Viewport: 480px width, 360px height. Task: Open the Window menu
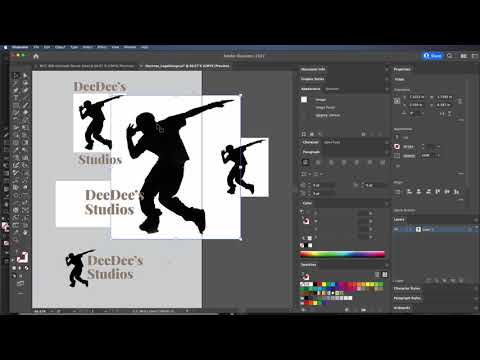(130, 47)
